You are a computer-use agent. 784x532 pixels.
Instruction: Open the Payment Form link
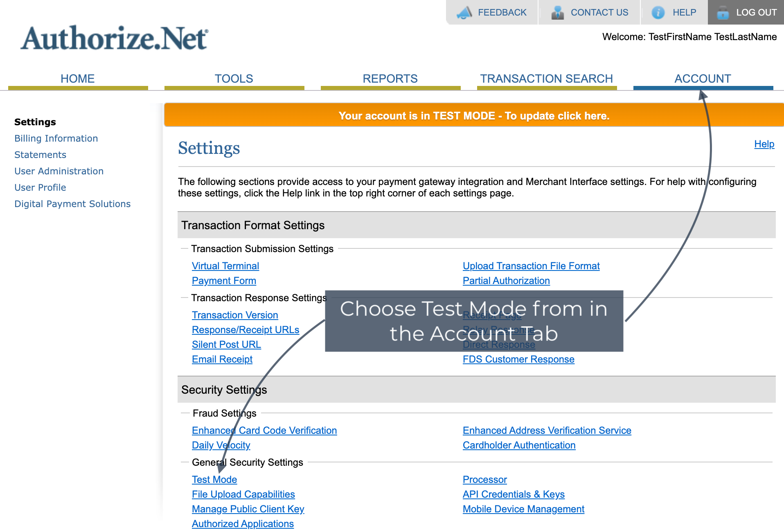224,281
